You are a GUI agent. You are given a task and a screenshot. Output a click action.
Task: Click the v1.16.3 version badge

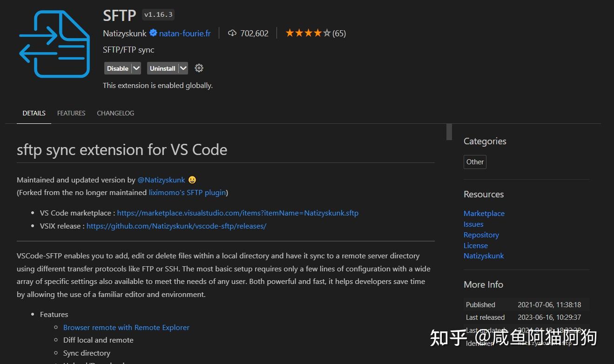158,14
